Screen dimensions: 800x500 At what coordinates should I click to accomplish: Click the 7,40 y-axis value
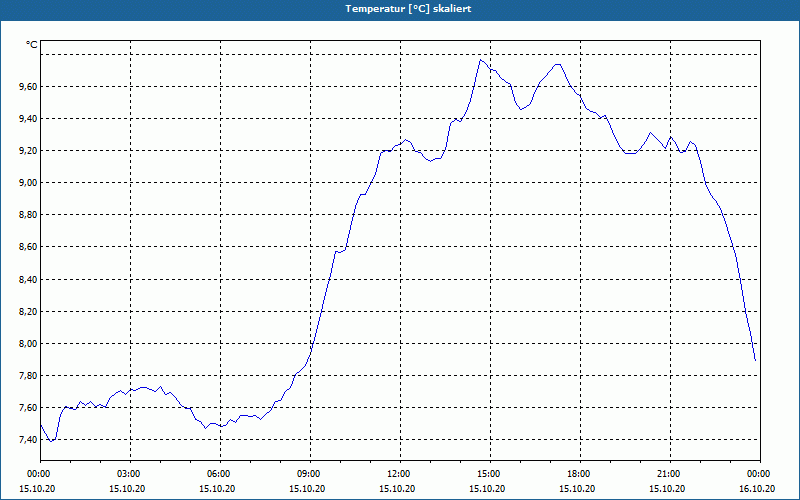[28, 440]
